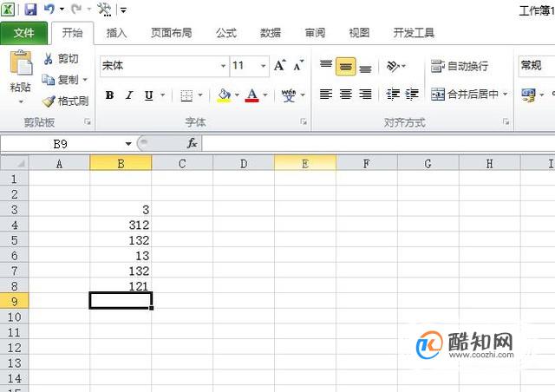Switch to the 开发工具 developer tab

pyautogui.click(x=414, y=33)
